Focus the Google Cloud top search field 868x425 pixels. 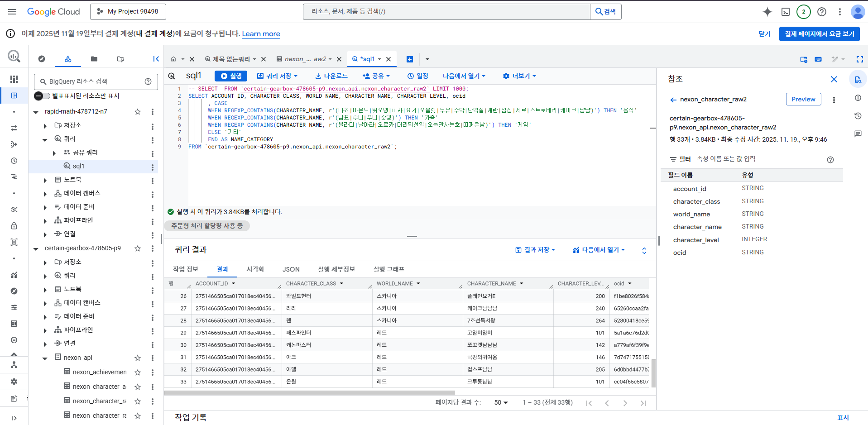click(x=446, y=12)
